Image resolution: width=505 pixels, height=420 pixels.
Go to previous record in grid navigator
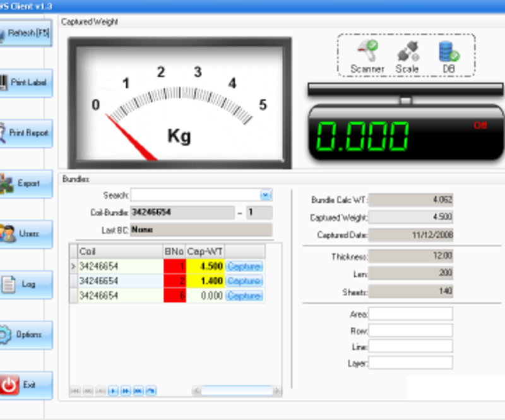(x=100, y=391)
